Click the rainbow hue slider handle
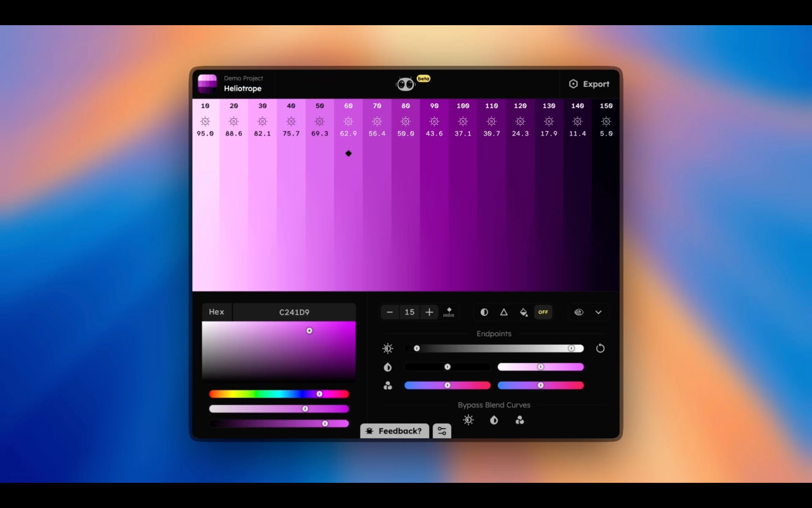This screenshot has width=812, height=508. [x=319, y=394]
